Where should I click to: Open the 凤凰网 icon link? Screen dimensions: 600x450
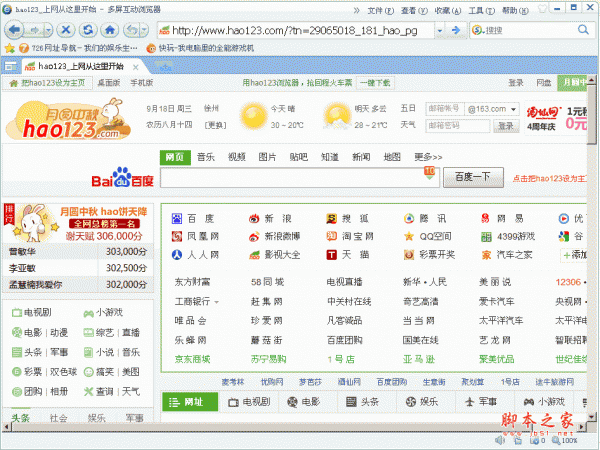click(x=177, y=236)
